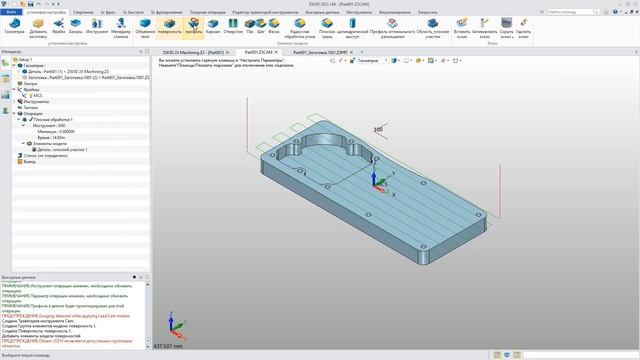Viewport: 640px width, 360px height.
Task: Click Область плоского участка icon
Action: pos(433,29)
